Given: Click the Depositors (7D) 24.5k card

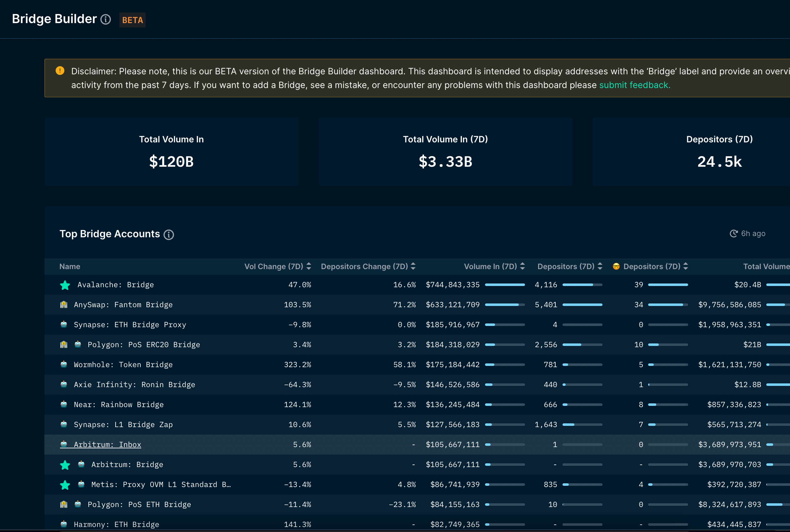Looking at the screenshot, I should [691, 152].
